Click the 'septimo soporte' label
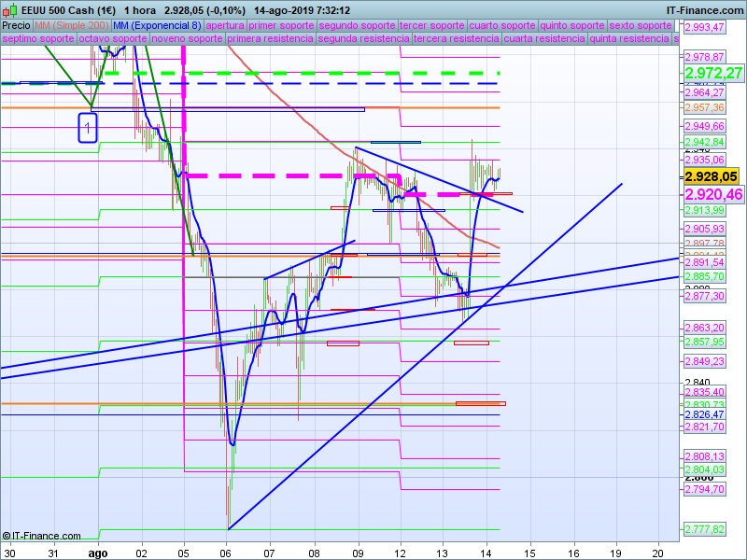The height and width of the screenshot is (560, 747). pos(36,39)
